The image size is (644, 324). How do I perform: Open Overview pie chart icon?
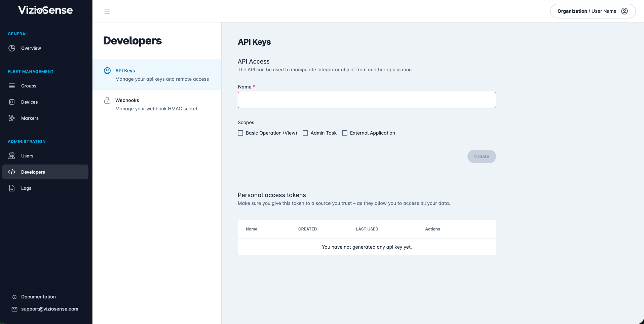coord(12,48)
